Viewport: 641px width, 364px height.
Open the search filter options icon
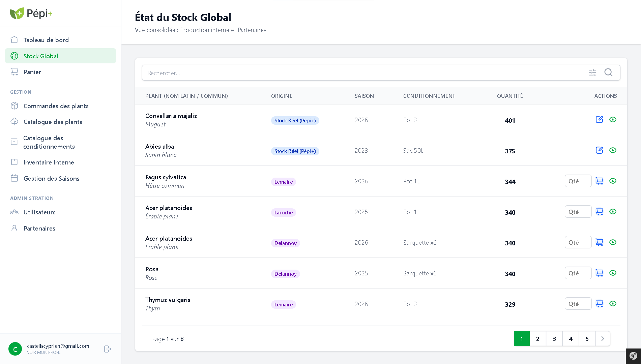[592, 72]
